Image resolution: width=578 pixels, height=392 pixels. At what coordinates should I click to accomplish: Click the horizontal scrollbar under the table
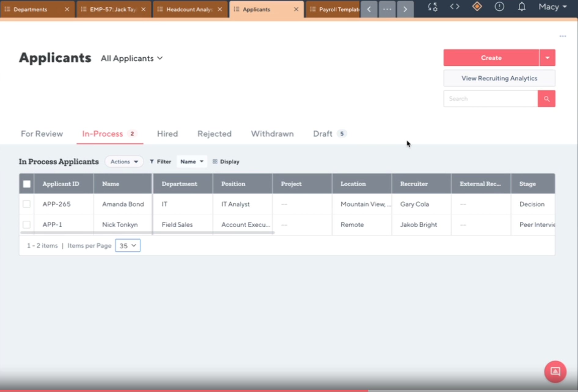pyautogui.click(x=147, y=233)
